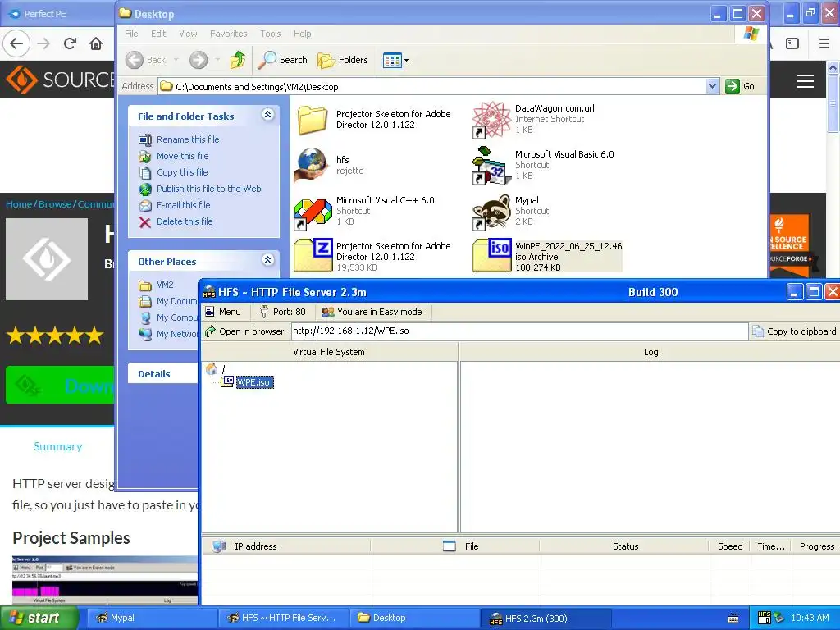
Task: Click the Port: 80 button in HFS
Action: click(x=282, y=312)
